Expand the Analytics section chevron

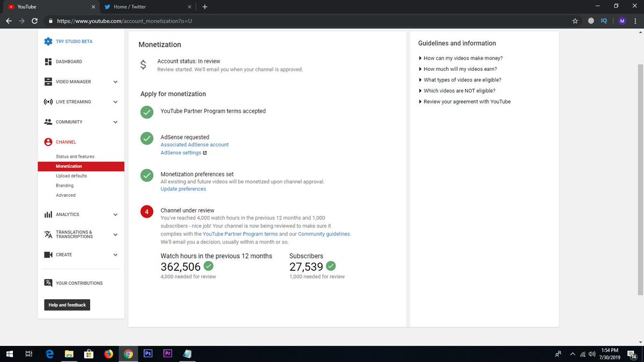(115, 215)
